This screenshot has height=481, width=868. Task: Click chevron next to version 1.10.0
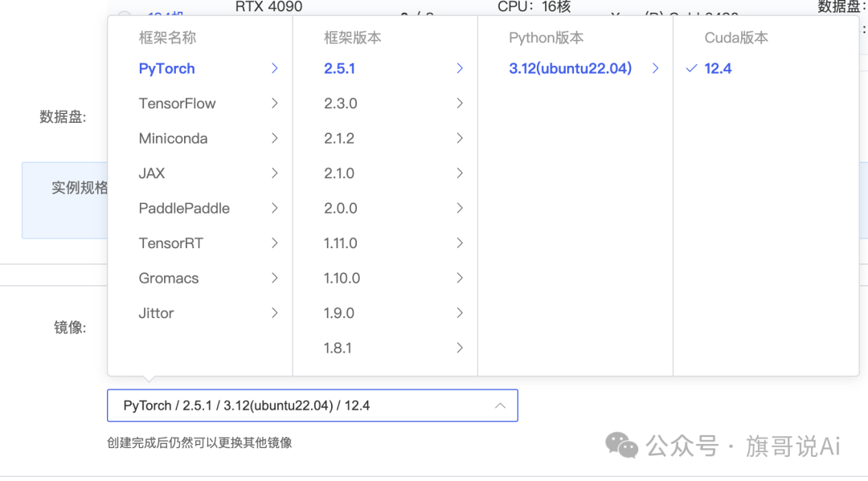click(x=460, y=278)
